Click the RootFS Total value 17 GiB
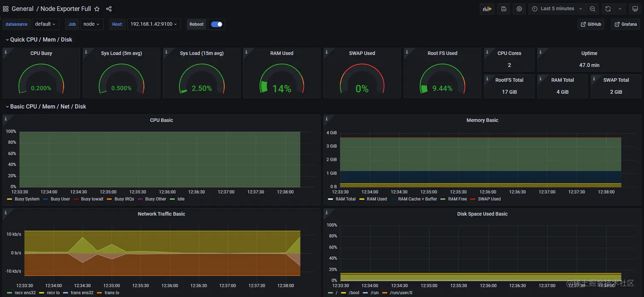The width and height of the screenshot is (644, 297). point(509,92)
